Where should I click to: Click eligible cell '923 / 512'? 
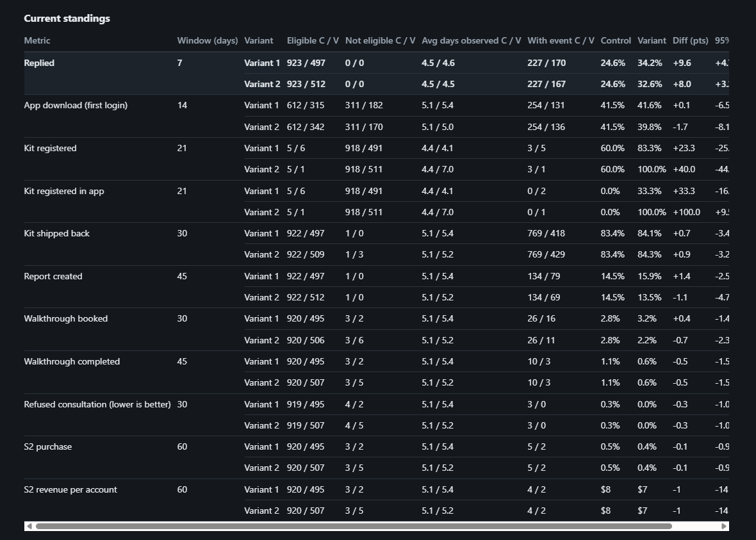pyautogui.click(x=306, y=84)
